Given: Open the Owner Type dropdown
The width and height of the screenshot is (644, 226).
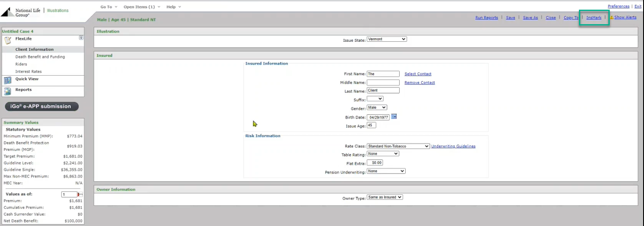Looking at the screenshot, I should (x=385, y=197).
